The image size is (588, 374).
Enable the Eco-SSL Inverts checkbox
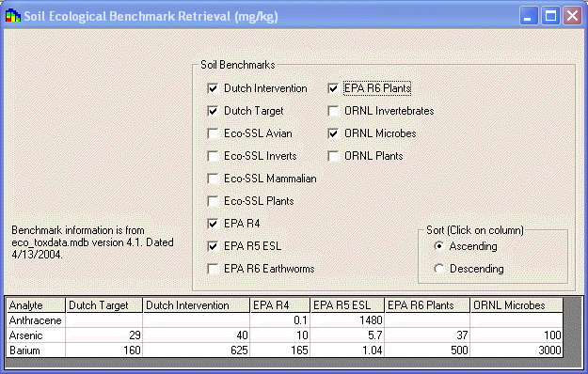click(213, 156)
